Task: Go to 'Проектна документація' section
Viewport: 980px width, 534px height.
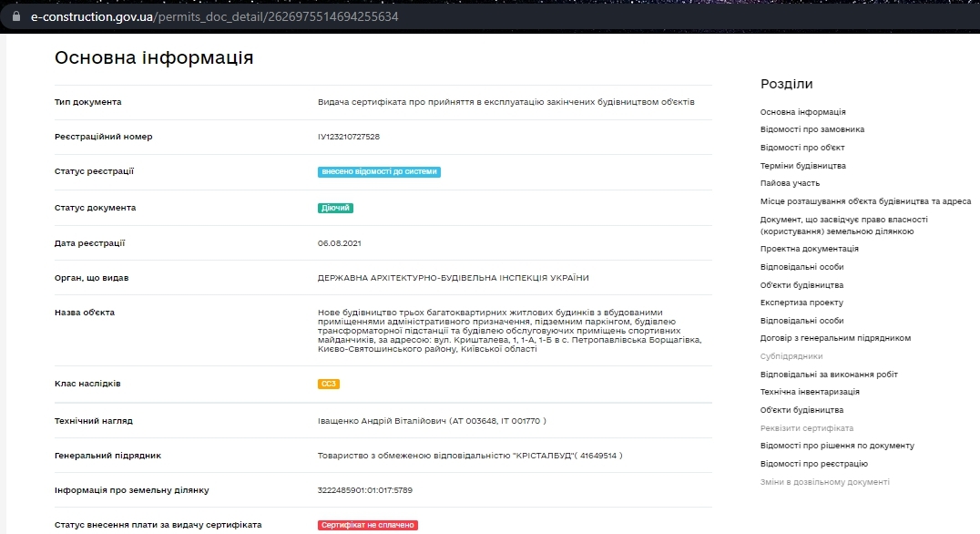Action: tap(809, 249)
